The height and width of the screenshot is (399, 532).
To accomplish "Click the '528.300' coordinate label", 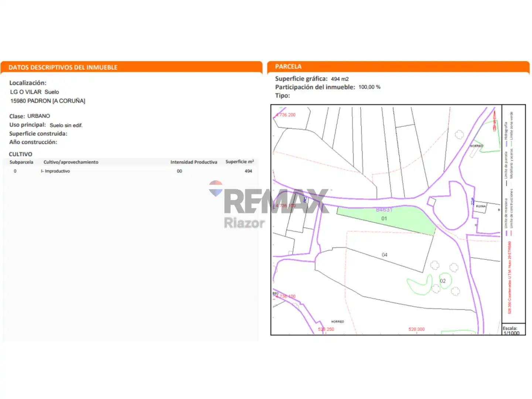I will point(416,329).
